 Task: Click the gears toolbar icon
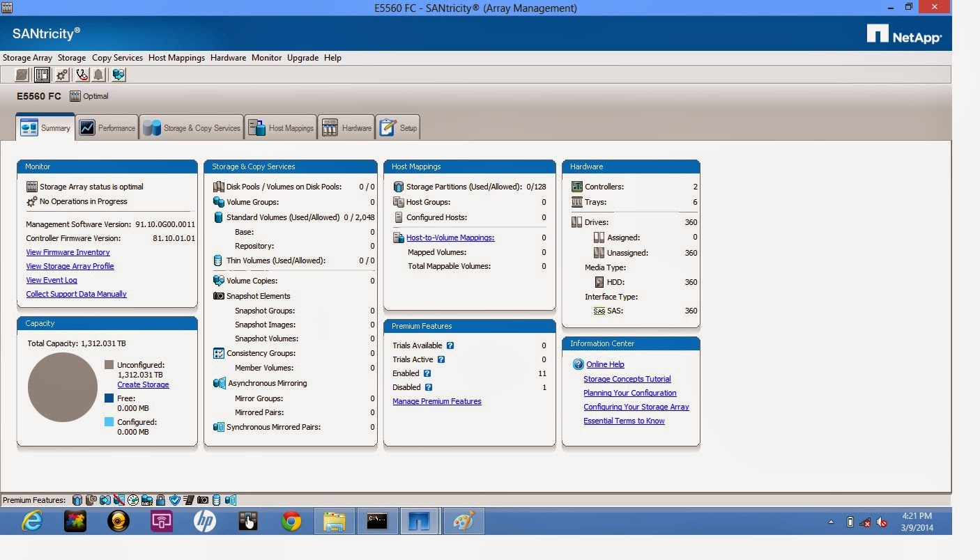pos(61,75)
